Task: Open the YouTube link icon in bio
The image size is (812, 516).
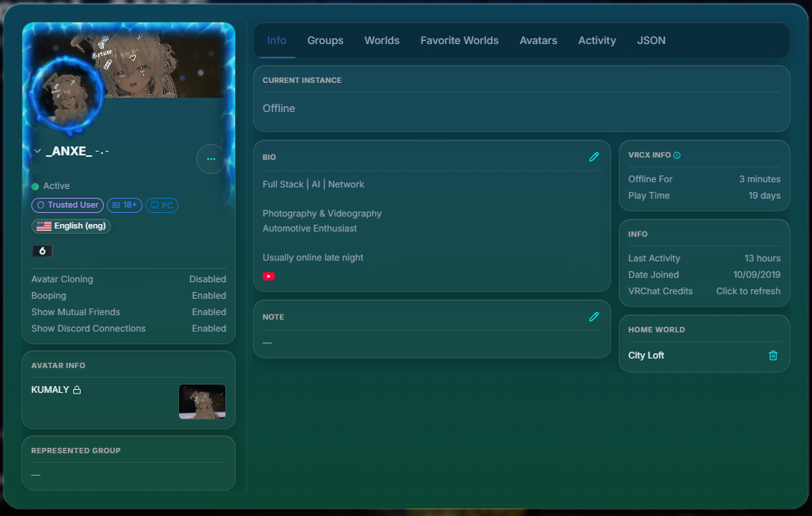Action: point(268,276)
